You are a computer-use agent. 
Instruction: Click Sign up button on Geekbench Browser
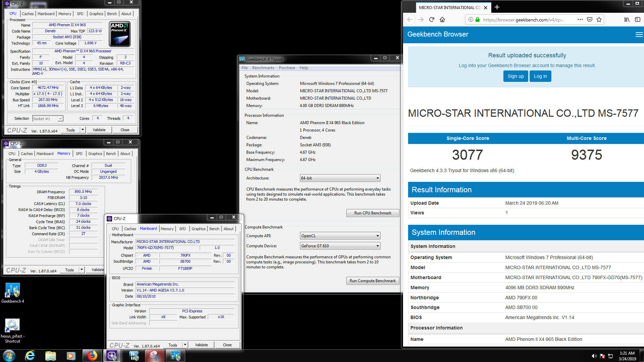[515, 76]
